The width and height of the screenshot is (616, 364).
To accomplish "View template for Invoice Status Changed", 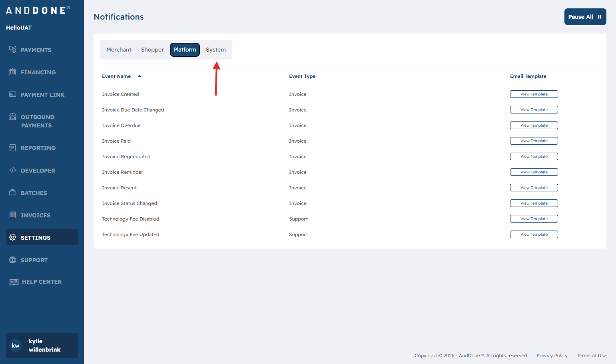I will pos(534,203).
